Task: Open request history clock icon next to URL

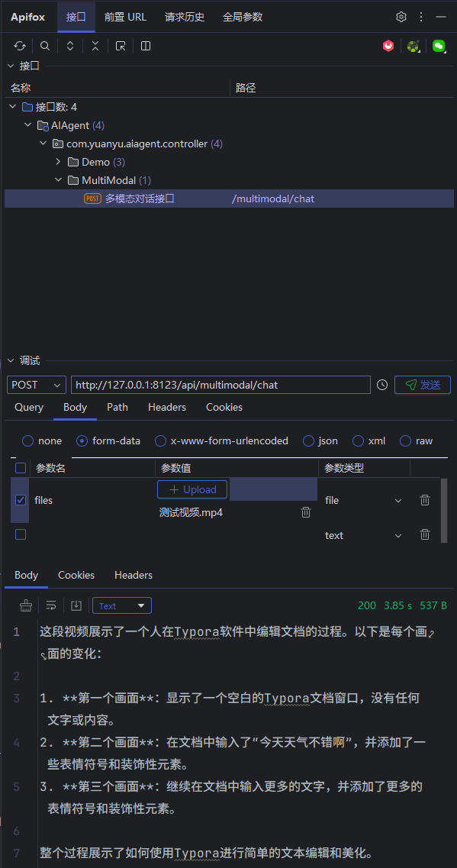Action: tap(382, 385)
